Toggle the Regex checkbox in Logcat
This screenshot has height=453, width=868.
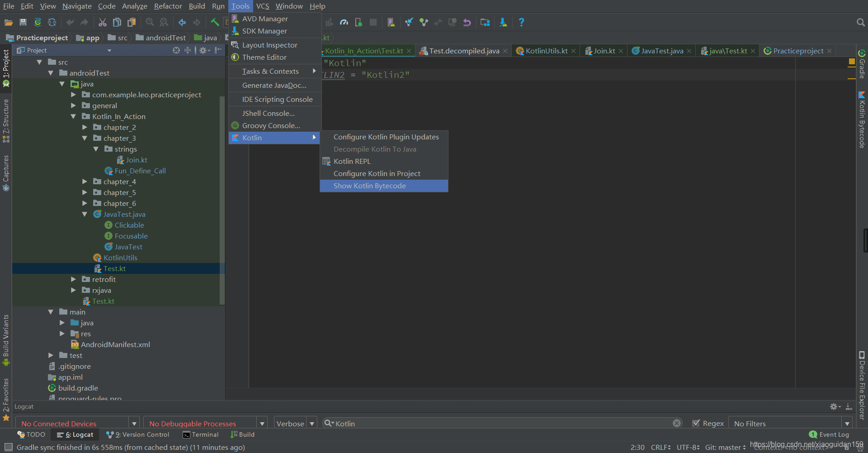coord(696,423)
